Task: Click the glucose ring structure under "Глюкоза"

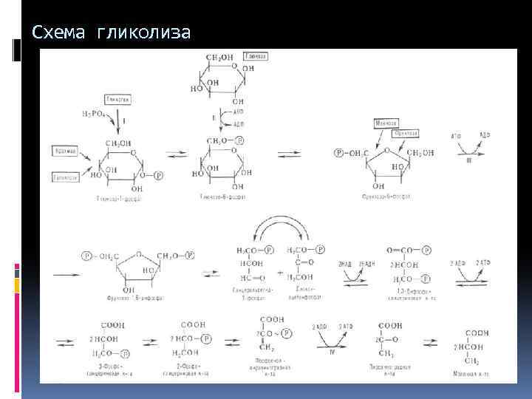Action: point(222,80)
